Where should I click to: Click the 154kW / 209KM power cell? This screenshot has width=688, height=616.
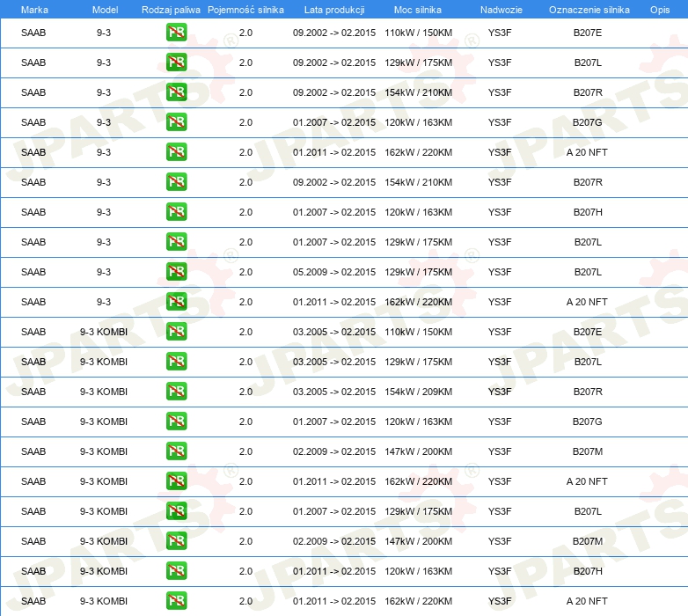coord(418,392)
